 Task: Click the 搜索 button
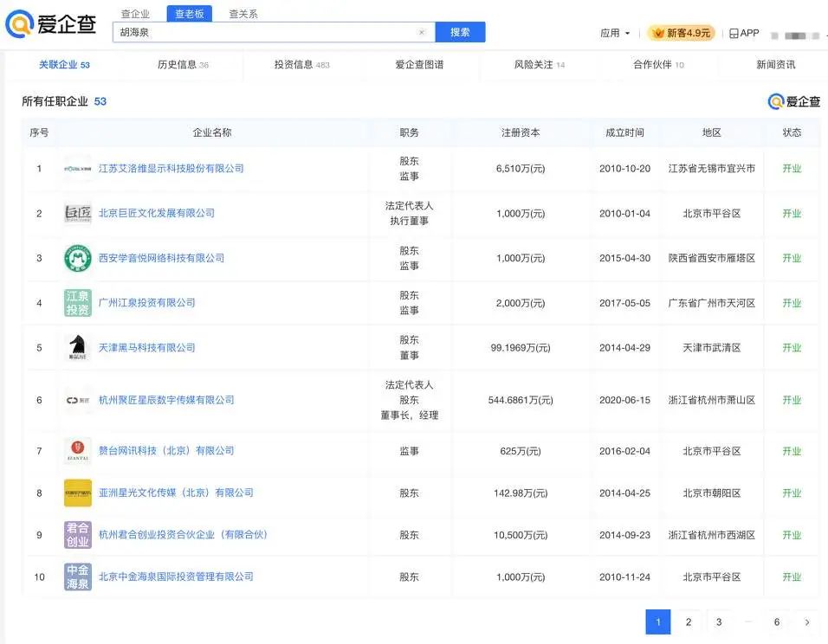tap(460, 31)
